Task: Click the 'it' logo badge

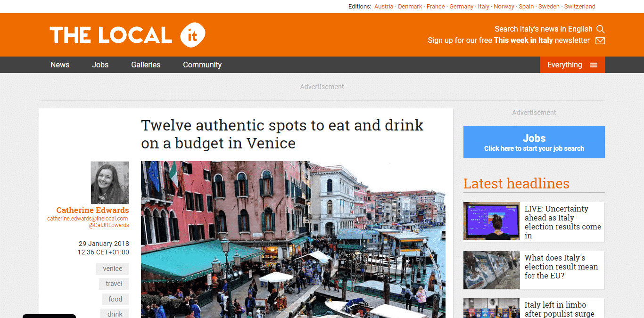Action: [193, 35]
